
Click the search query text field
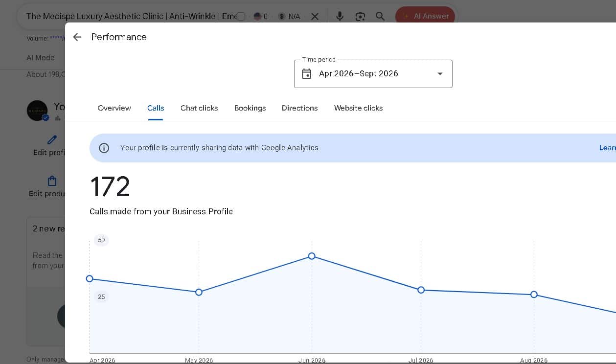(x=132, y=16)
